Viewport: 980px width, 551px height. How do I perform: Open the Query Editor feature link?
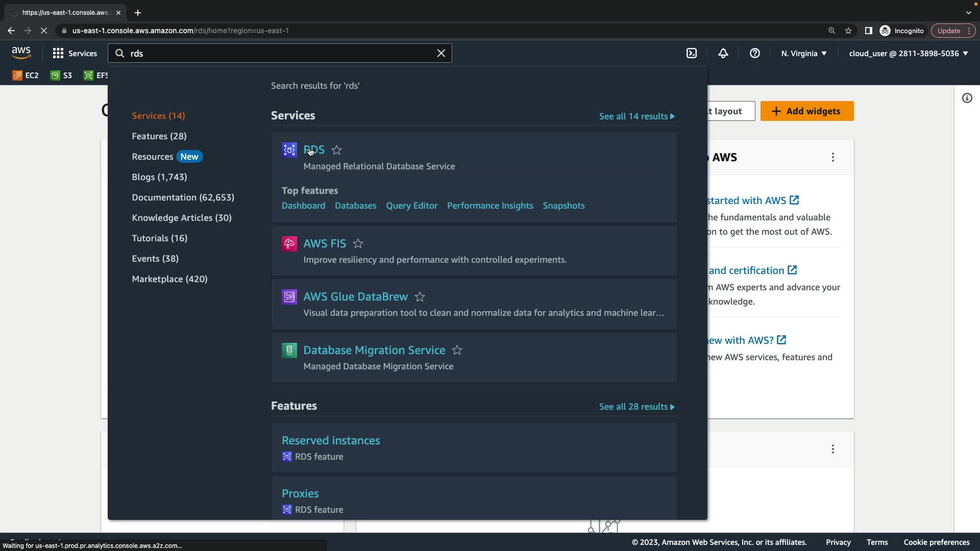point(411,206)
